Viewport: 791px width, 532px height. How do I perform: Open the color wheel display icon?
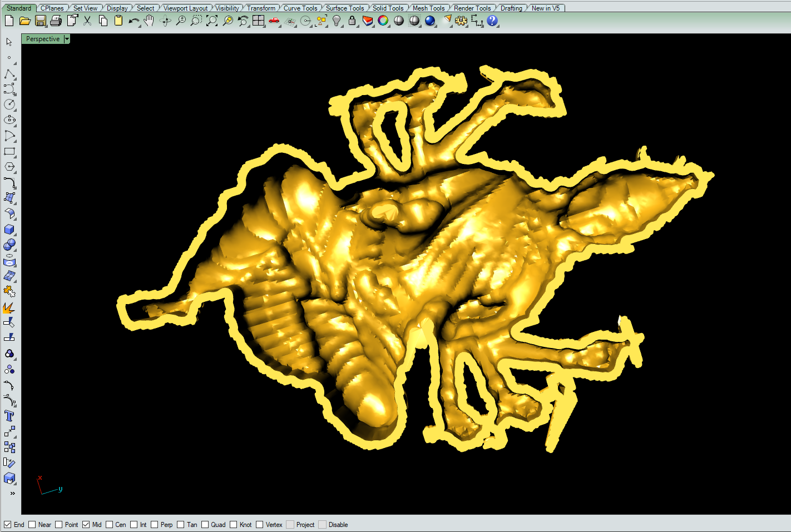383,21
